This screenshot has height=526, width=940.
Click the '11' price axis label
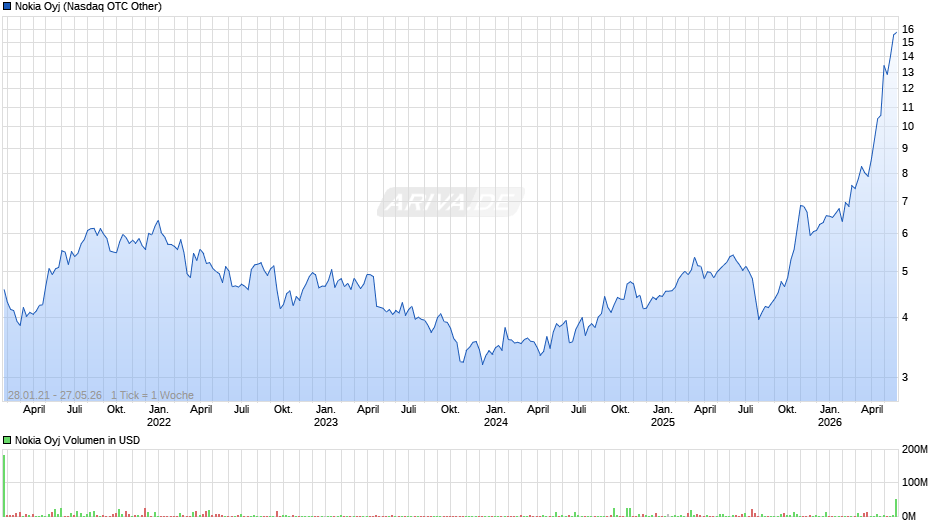[908, 108]
